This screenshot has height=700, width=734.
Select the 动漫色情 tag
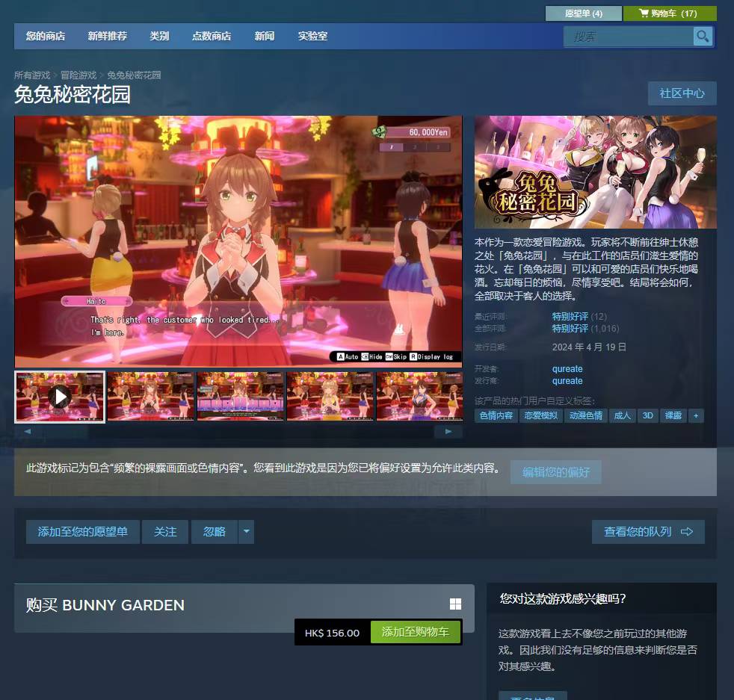click(x=585, y=415)
